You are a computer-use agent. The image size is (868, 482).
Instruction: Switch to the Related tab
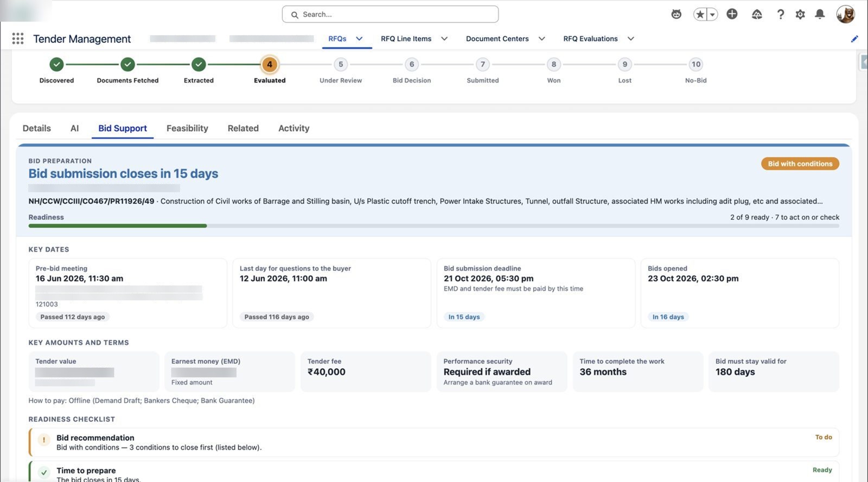coord(243,128)
